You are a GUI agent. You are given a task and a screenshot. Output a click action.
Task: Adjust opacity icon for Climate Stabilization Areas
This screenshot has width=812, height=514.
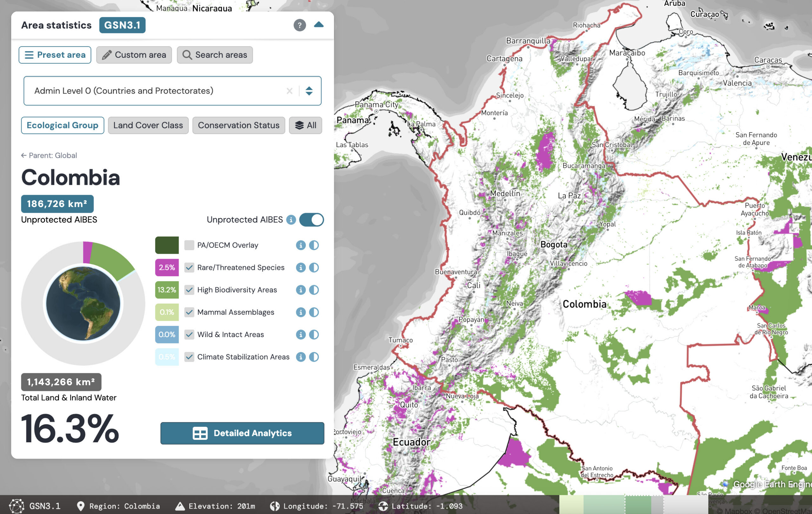coord(314,357)
